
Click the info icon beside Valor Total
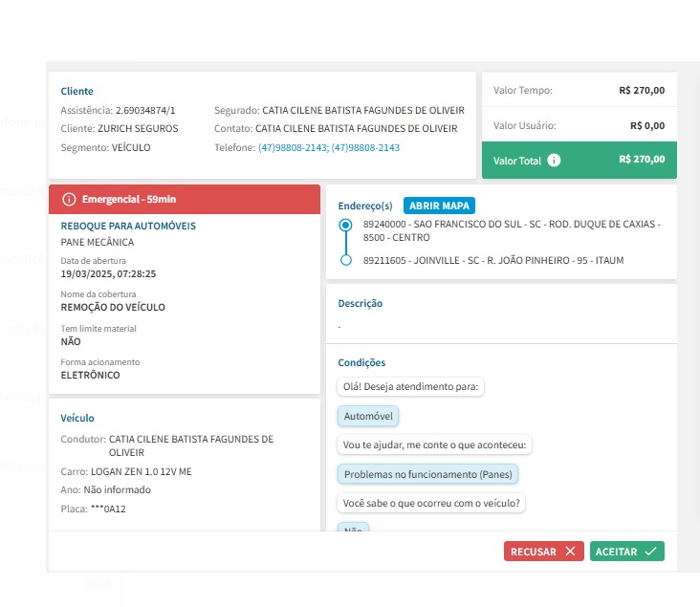point(555,161)
